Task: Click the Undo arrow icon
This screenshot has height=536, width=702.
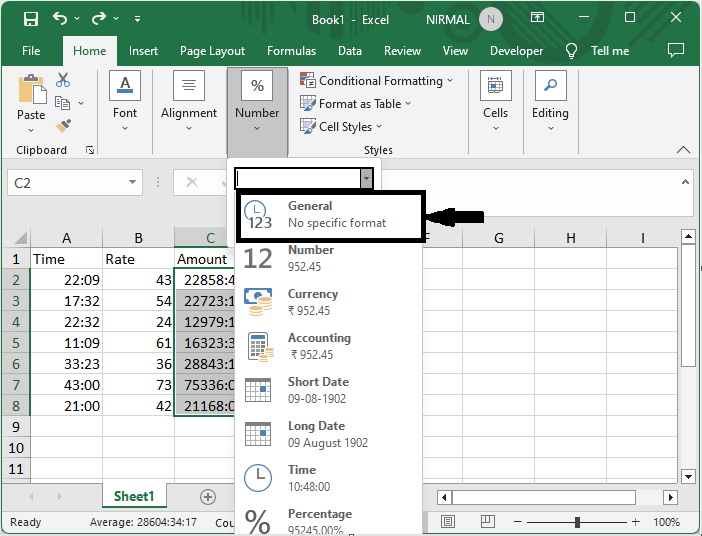Action: point(60,19)
